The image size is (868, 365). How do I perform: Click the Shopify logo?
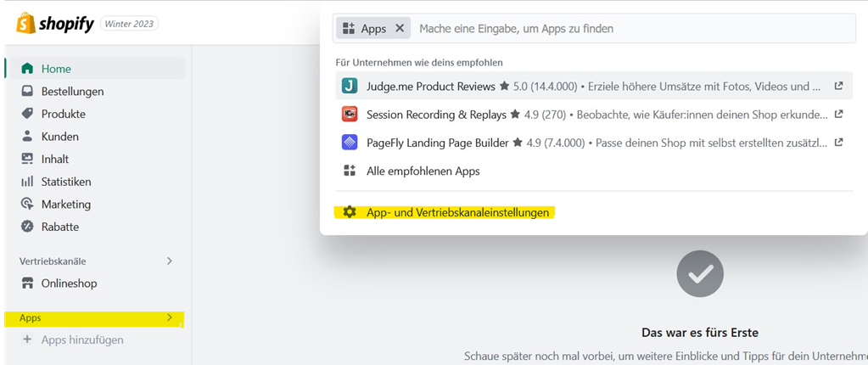55,24
